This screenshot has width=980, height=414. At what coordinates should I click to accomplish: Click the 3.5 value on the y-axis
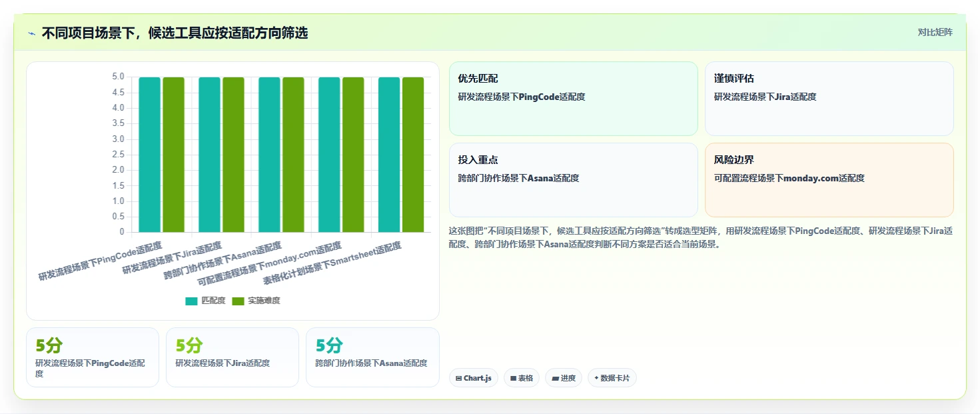tap(117, 123)
